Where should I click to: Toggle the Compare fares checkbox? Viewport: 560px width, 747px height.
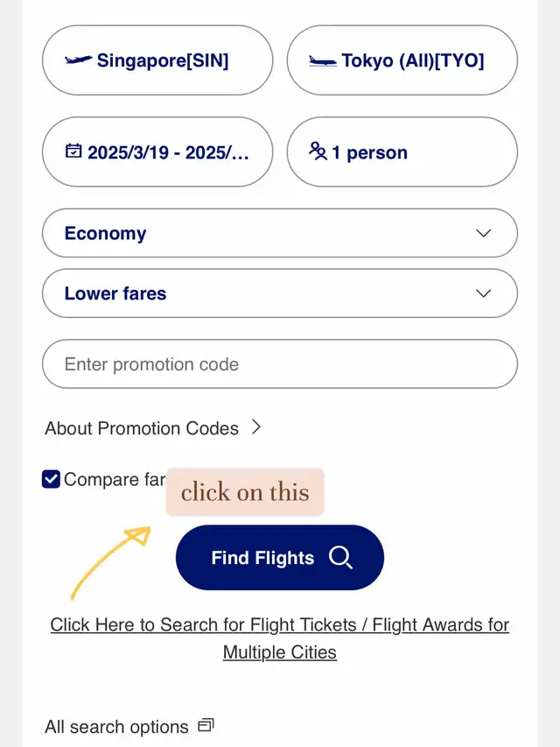pos(51,479)
